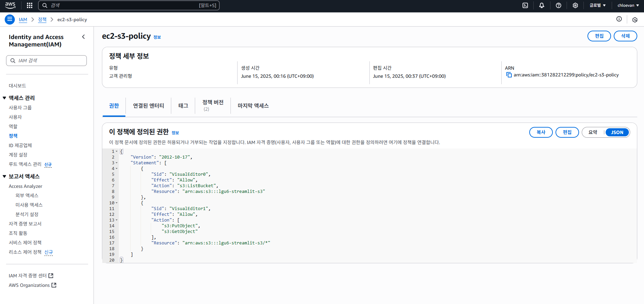Focus the IAM 검색 sidebar input
The height and width of the screenshot is (304, 644).
pos(46,61)
